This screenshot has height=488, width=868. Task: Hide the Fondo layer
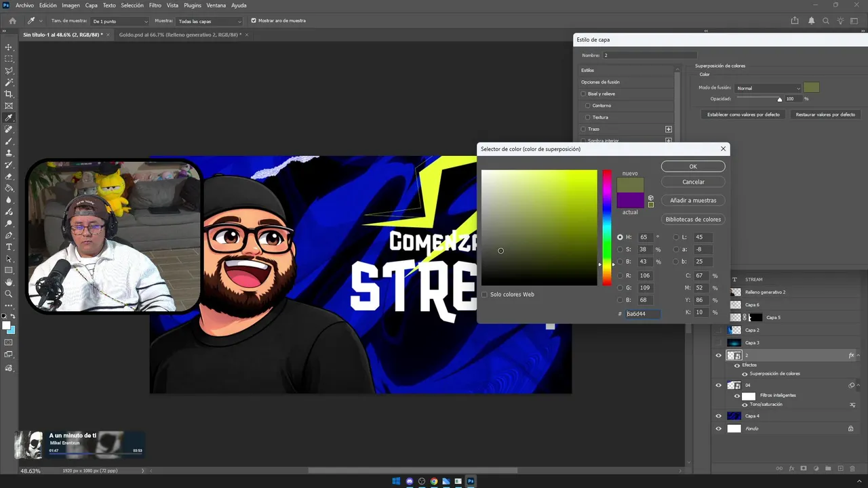pos(719,428)
